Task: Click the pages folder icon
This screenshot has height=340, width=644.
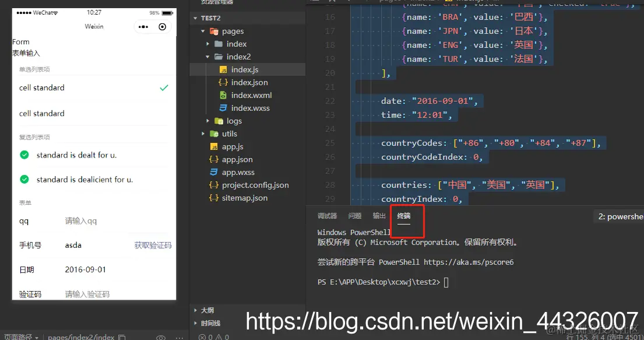Action: click(x=214, y=31)
